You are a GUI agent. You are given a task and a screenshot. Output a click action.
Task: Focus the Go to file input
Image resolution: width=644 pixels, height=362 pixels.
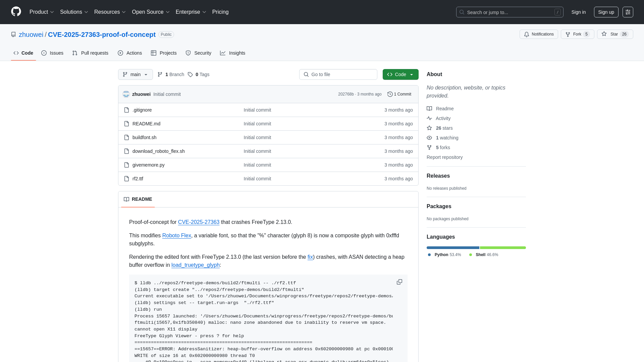tap(338, 74)
